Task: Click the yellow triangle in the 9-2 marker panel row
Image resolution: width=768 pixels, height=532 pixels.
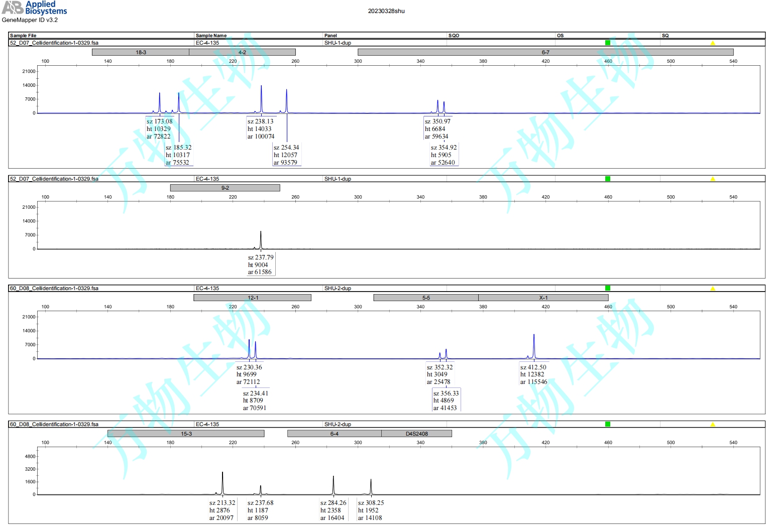Action: [712, 179]
